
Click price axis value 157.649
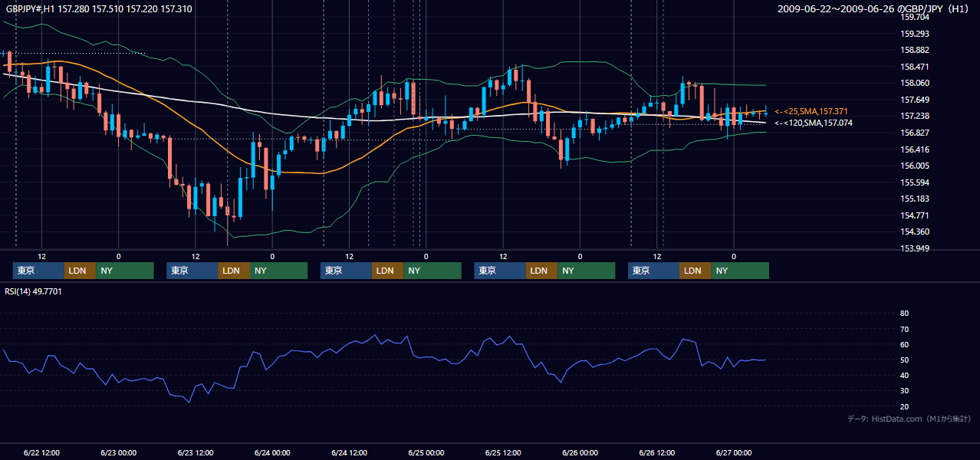click(915, 100)
